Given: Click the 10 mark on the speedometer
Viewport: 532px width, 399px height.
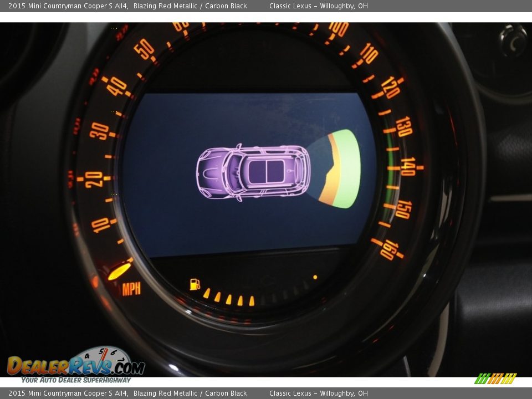Looking at the screenshot, I should [x=101, y=225].
